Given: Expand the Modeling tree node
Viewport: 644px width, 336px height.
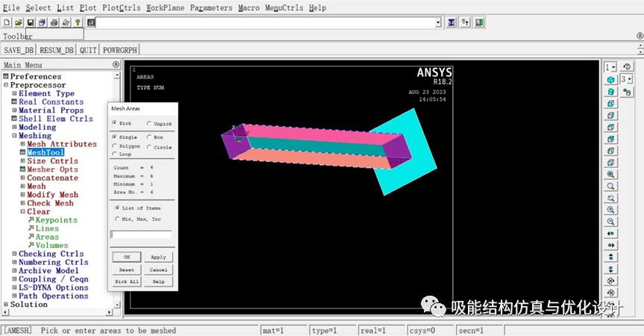Looking at the screenshot, I should pyautogui.click(x=14, y=127).
